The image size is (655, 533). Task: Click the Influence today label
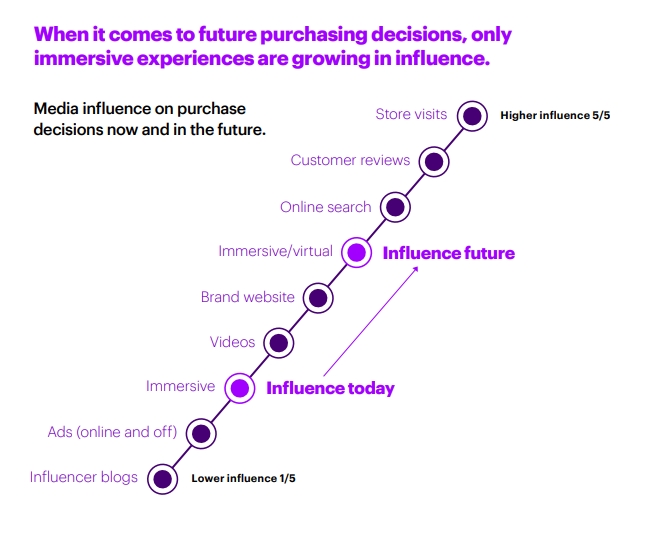pyautogui.click(x=330, y=388)
